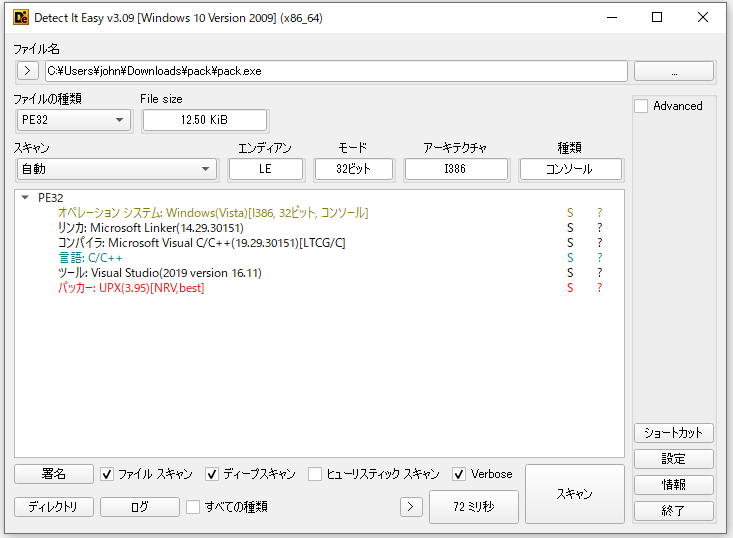Select the 言語 C/C++ row
This screenshot has height=538, width=733.
90,258
